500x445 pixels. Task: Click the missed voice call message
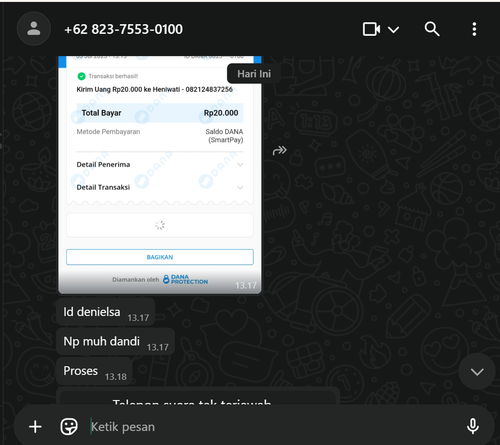click(x=198, y=396)
